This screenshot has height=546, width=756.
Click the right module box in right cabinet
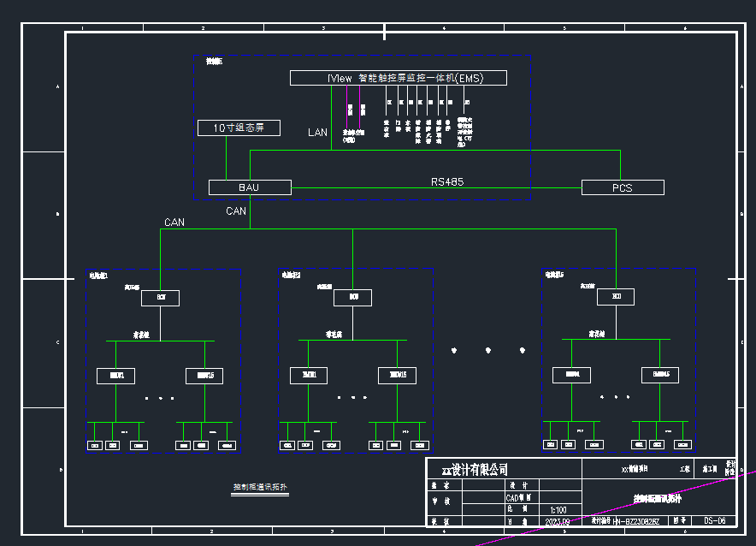(660, 375)
